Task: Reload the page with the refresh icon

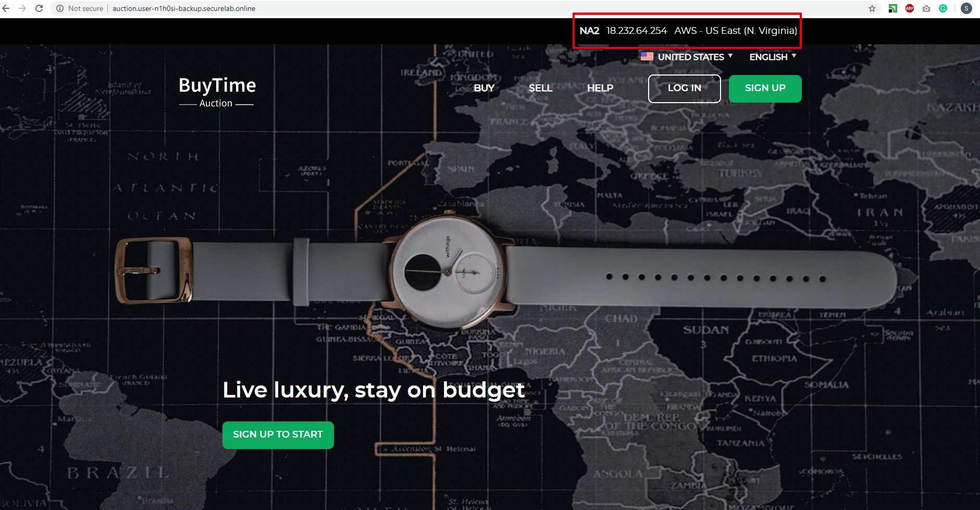Action: click(39, 8)
